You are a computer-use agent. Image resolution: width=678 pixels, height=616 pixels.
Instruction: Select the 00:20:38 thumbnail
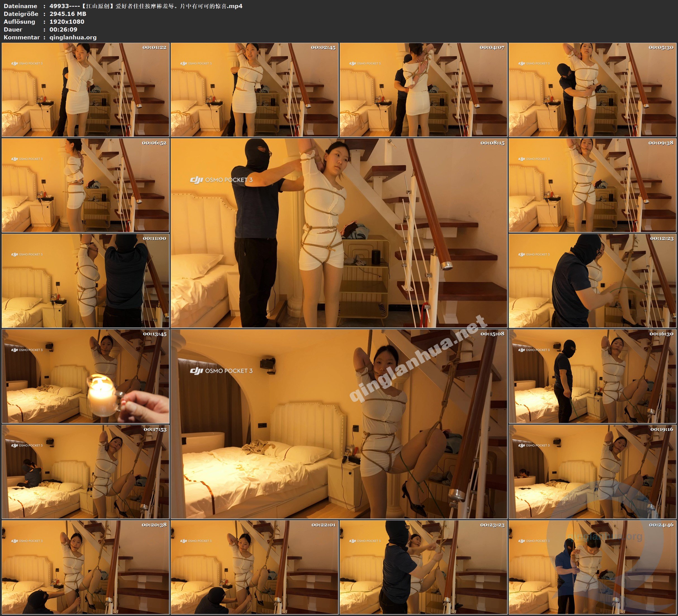click(x=85, y=567)
